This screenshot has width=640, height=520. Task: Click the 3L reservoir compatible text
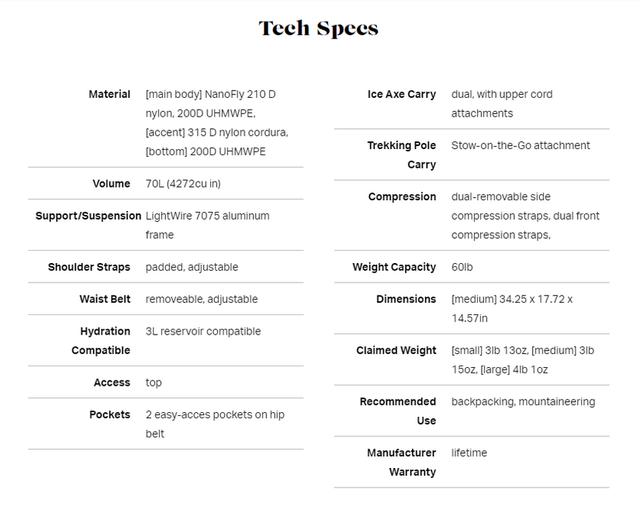[x=203, y=331]
